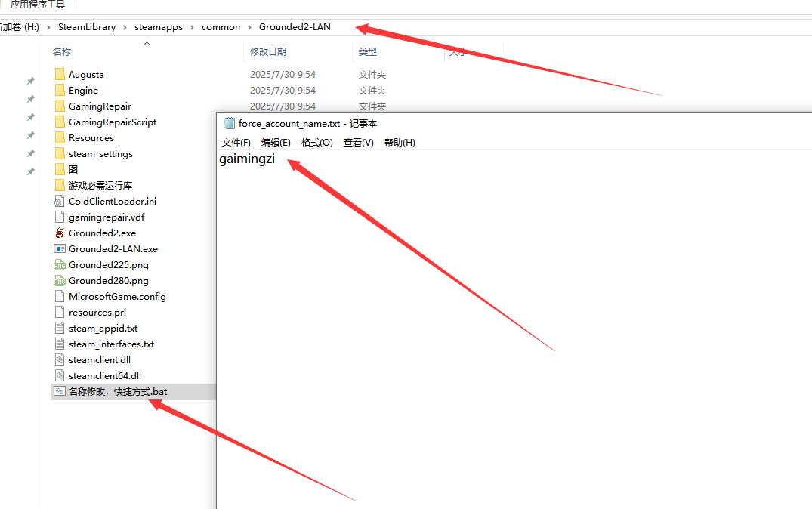Open the 文件(F) menu in Notepad
Viewport: 812px width, 509px height.
(236, 143)
